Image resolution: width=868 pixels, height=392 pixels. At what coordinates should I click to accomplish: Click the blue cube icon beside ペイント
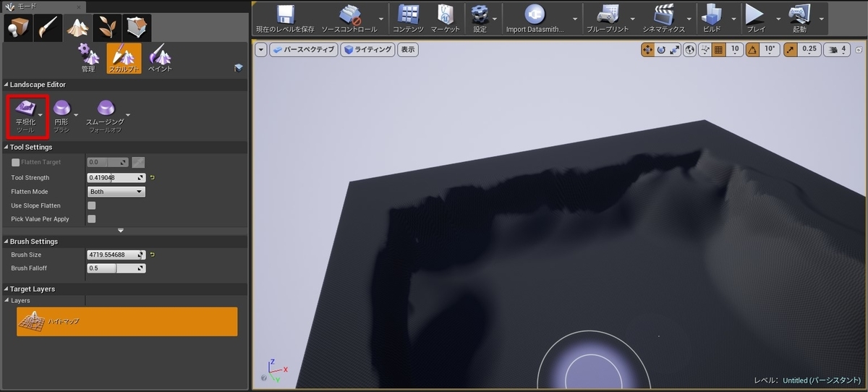(x=239, y=68)
